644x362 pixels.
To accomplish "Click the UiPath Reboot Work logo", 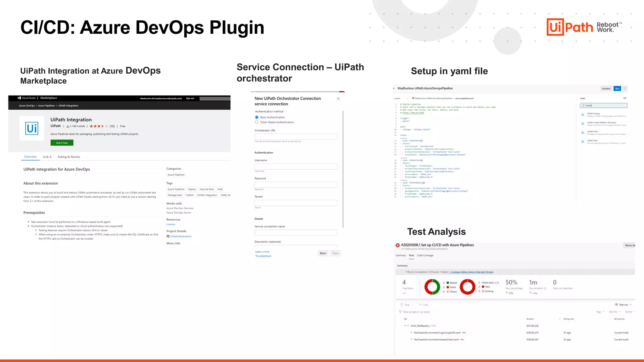I will tap(584, 27).
